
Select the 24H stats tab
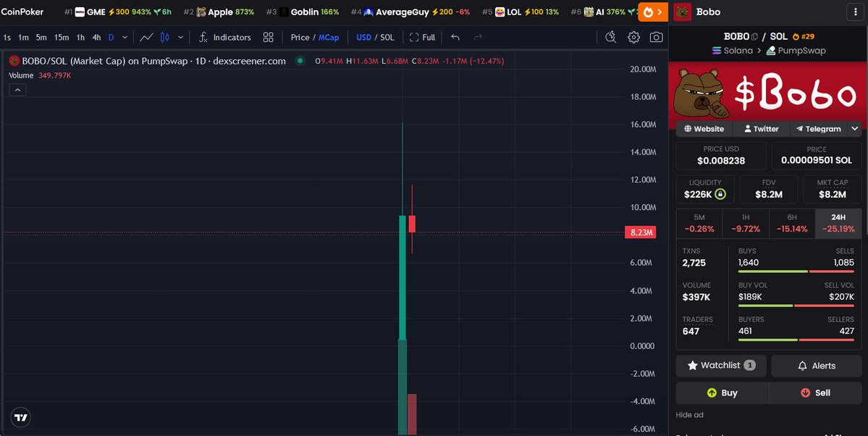(x=838, y=223)
